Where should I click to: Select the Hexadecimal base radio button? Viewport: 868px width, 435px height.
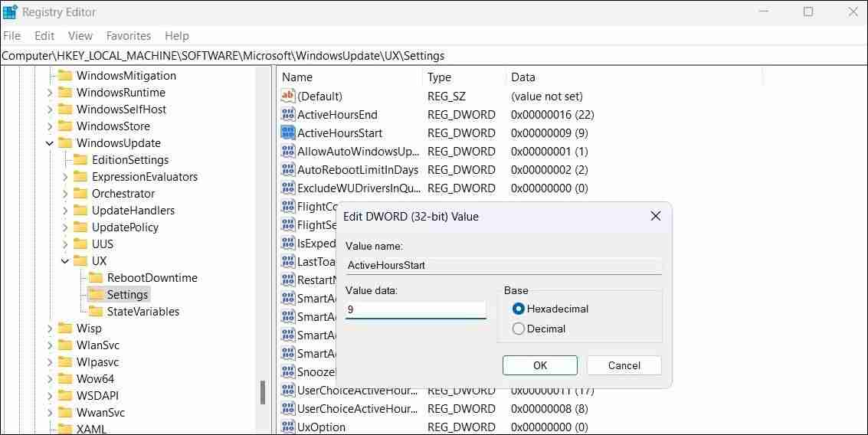(x=519, y=309)
